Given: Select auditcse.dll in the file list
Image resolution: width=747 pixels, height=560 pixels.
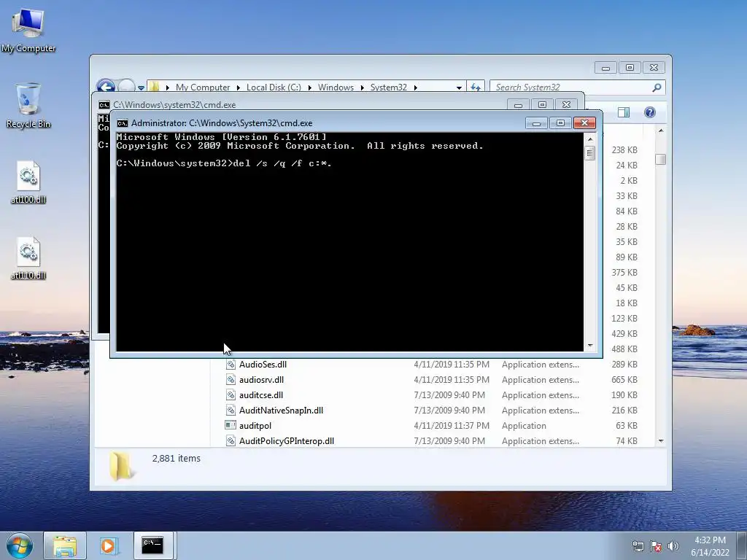Looking at the screenshot, I should coord(261,394).
